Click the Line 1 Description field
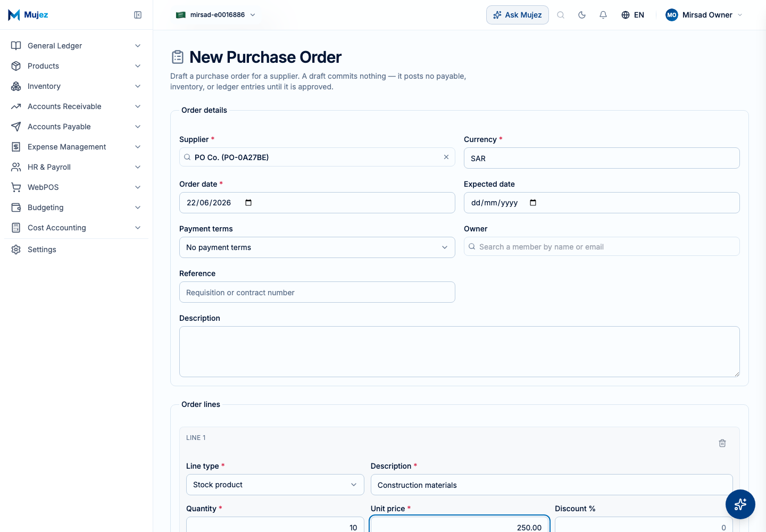766x532 pixels. point(552,485)
